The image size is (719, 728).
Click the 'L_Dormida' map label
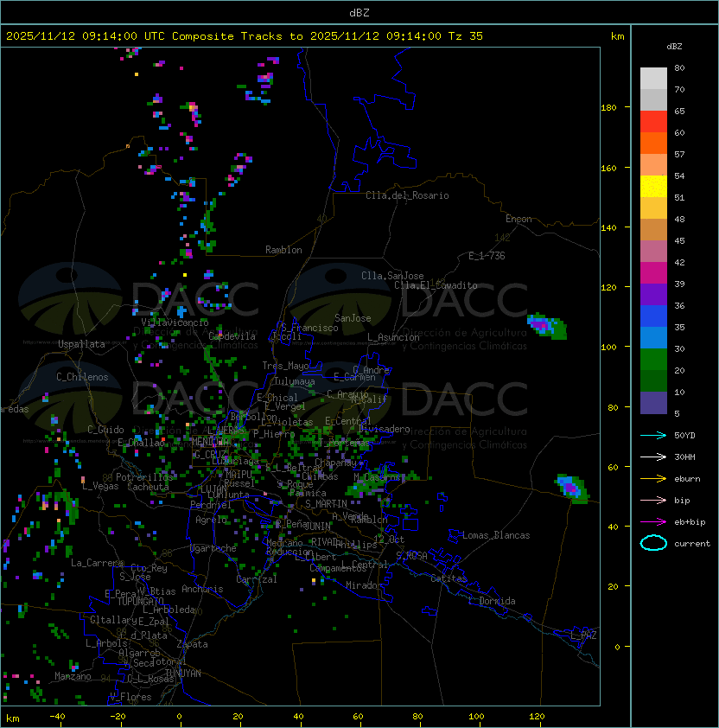pos(492,601)
